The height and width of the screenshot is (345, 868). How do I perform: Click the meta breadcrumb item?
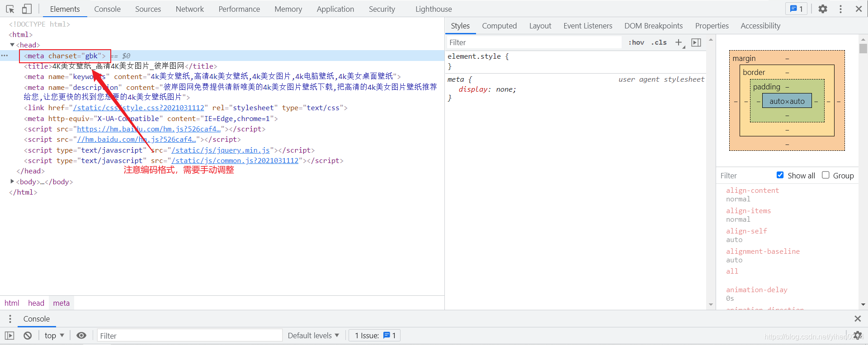click(x=61, y=303)
